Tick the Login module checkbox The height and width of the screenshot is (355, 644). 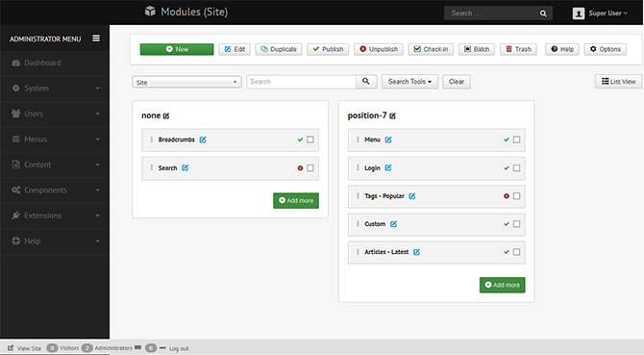pos(517,168)
